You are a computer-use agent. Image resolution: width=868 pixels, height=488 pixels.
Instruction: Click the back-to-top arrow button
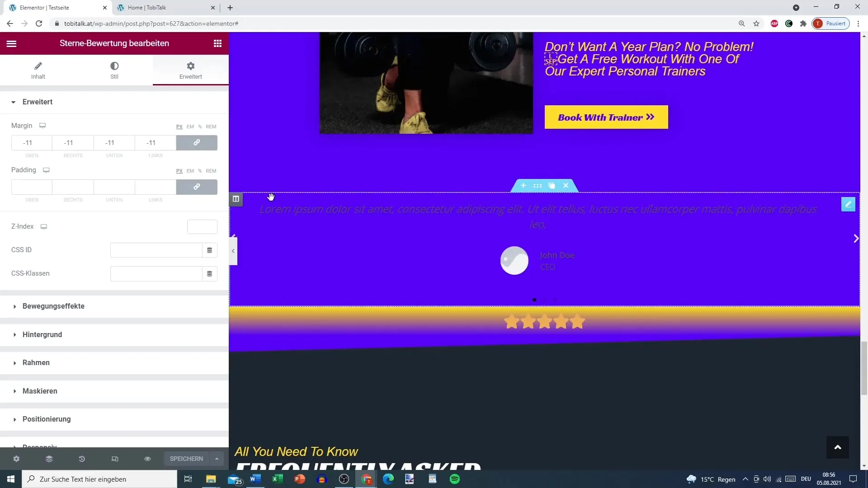pos(837,447)
